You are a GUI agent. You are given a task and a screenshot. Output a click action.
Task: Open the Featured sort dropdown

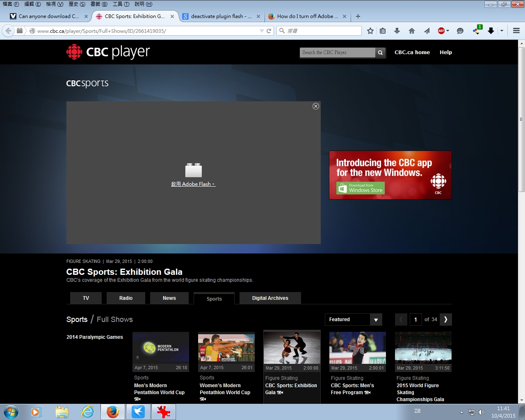point(354,320)
